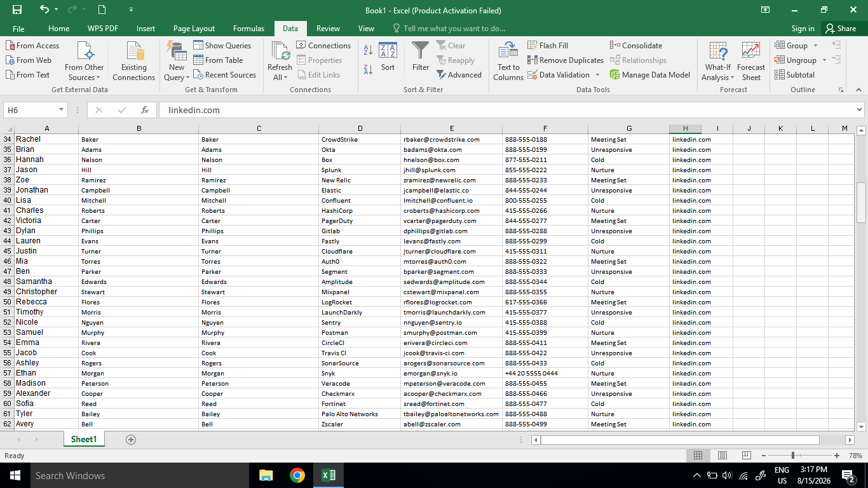Click Recent Sources
The height and width of the screenshot is (488, 868).
click(224, 75)
